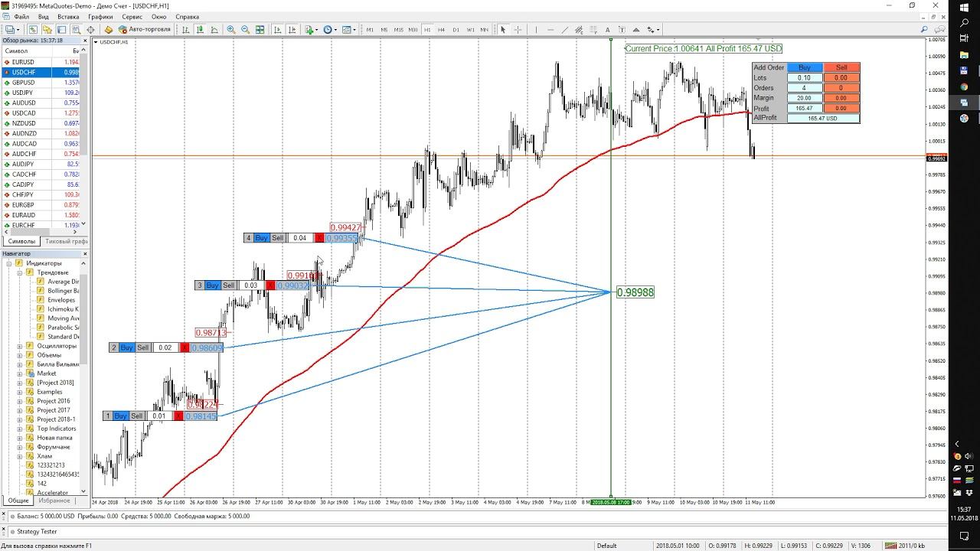Switch to the Избранное navigator tab
Image resolution: width=980 pixels, height=551 pixels.
pos(55,500)
